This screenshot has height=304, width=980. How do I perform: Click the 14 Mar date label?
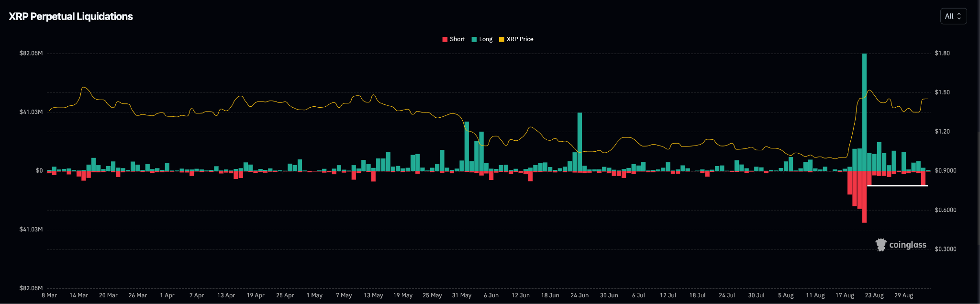pyautogui.click(x=79, y=295)
